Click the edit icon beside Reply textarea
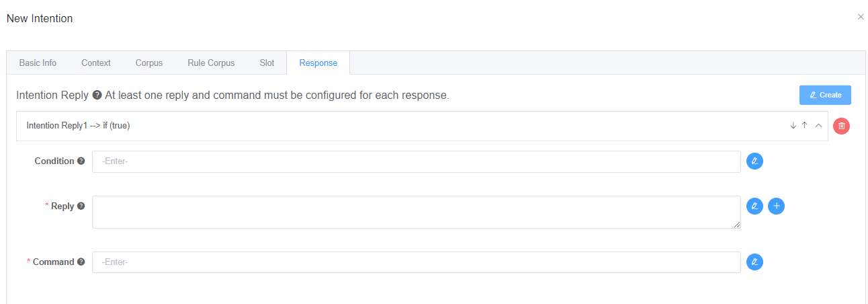Viewport: 868px width, 304px height. [754, 206]
